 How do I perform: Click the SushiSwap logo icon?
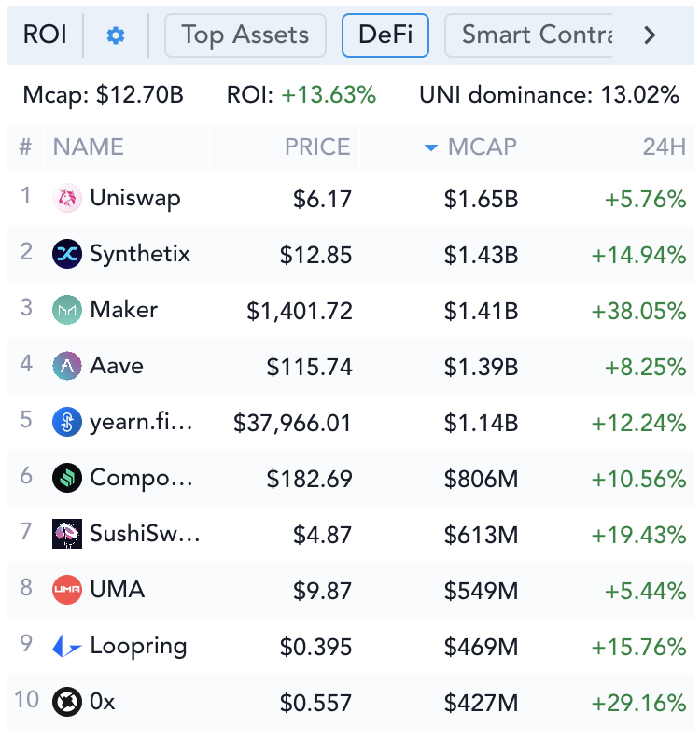pyautogui.click(x=66, y=534)
